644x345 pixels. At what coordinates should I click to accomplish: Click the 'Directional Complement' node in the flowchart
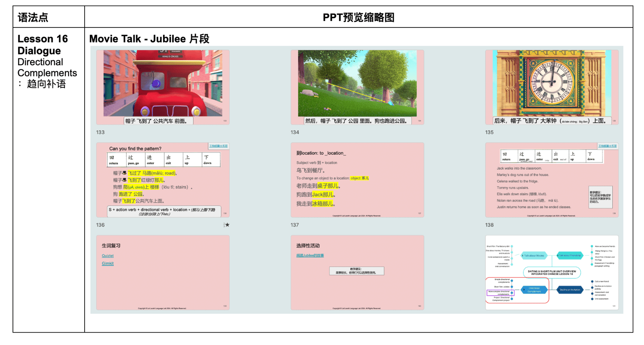(534, 290)
